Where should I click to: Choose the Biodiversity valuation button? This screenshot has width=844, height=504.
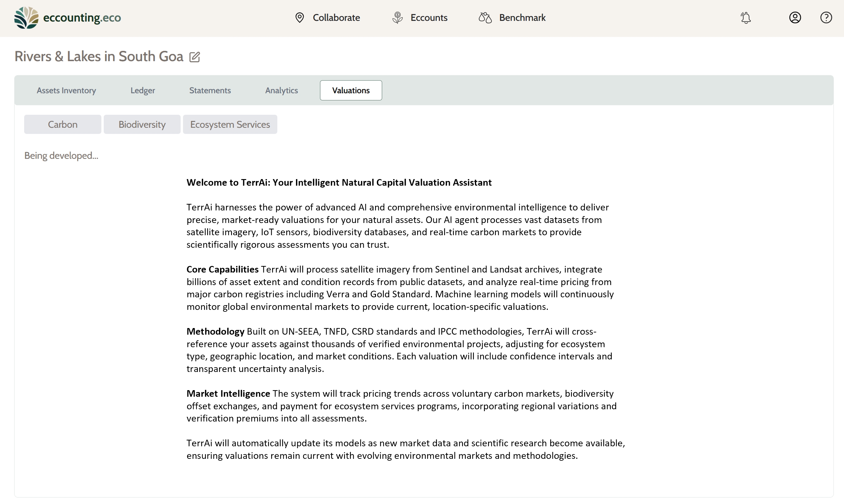click(142, 124)
